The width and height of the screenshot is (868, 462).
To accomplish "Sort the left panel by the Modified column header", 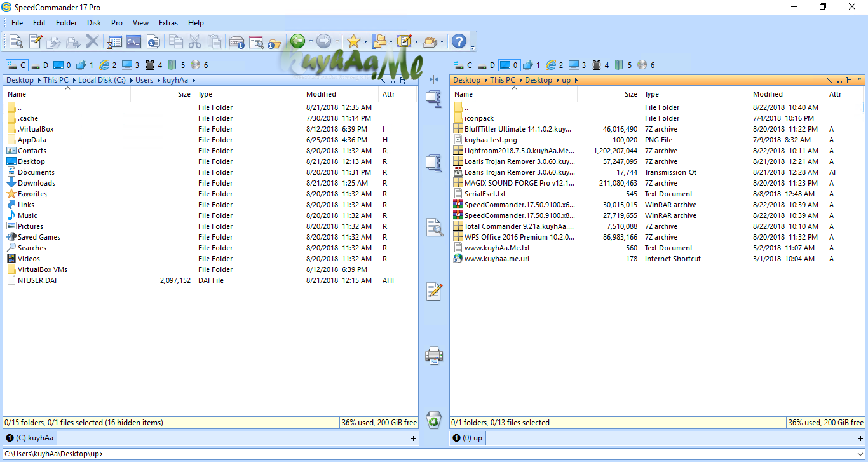I will 340,94.
